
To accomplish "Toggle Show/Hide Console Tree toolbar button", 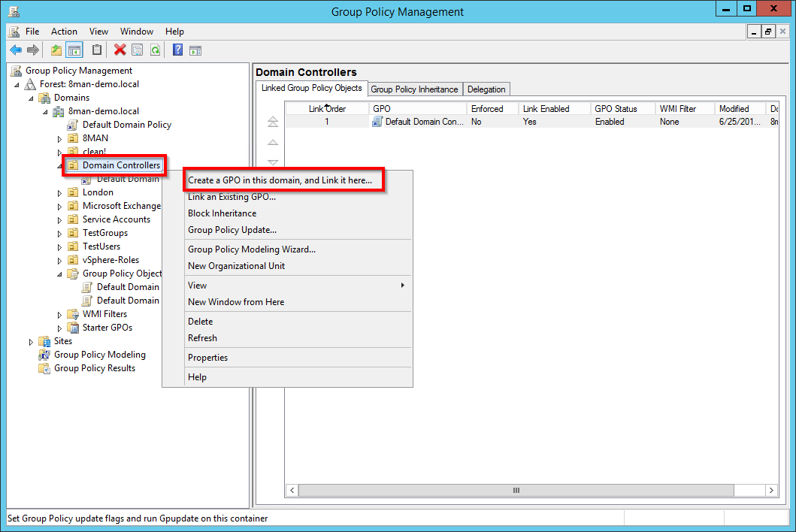I will click(74, 50).
